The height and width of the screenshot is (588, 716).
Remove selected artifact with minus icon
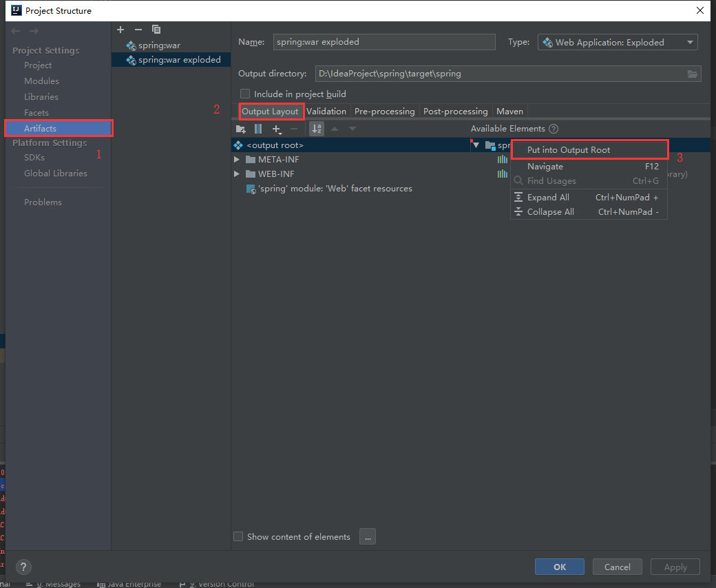(x=138, y=30)
